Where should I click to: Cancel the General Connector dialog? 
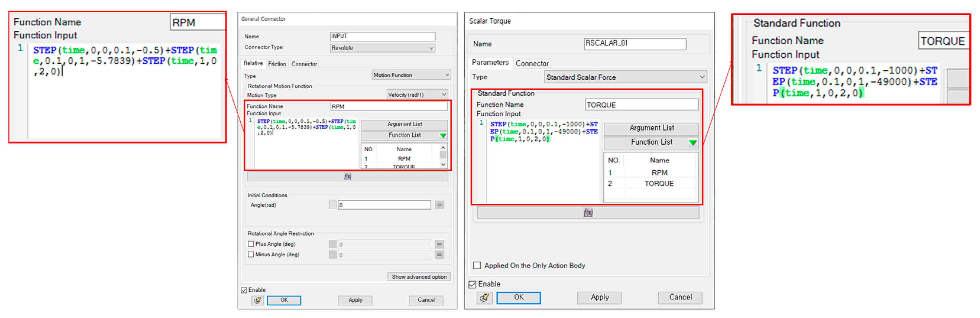[426, 301]
